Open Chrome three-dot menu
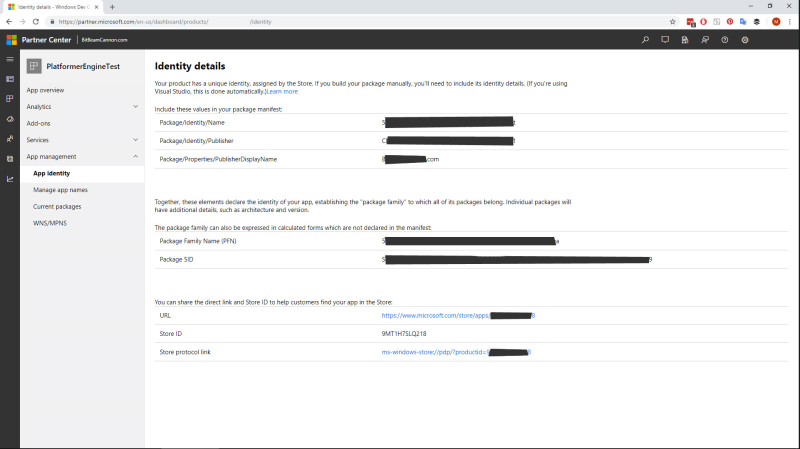800x449 pixels. 790,21
